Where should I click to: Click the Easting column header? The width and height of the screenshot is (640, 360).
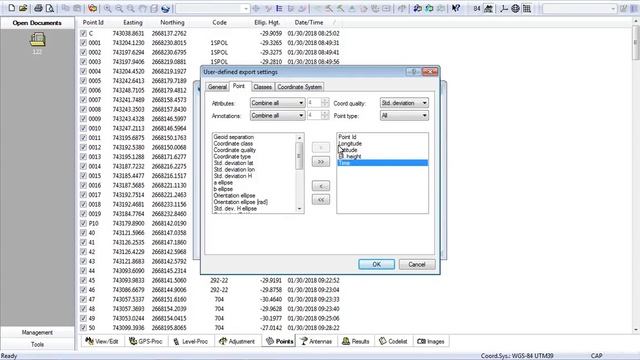click(133, 22)
